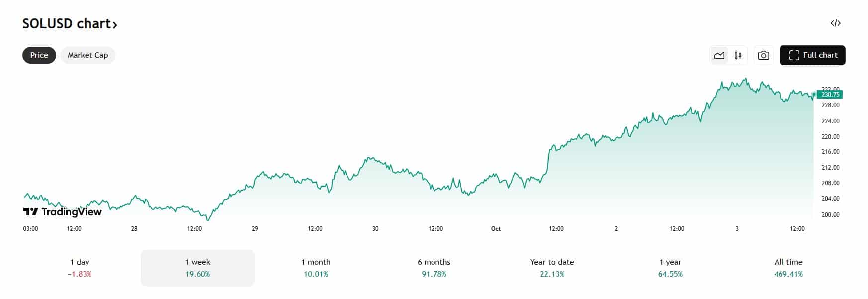Screen dimensions: 868x299
Task: Open the Full chart button
Action: [812, 55]
